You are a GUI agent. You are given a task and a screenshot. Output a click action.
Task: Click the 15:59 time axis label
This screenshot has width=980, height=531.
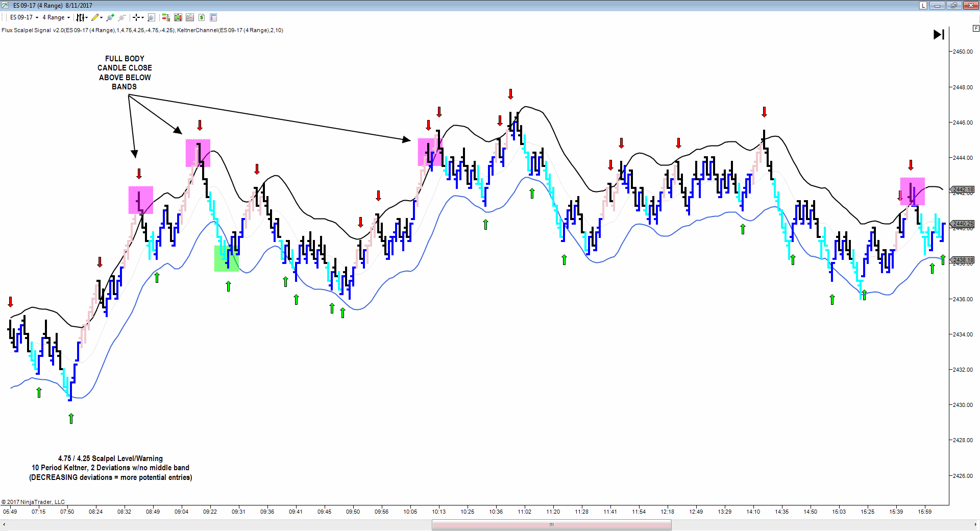tap(924, 512)
